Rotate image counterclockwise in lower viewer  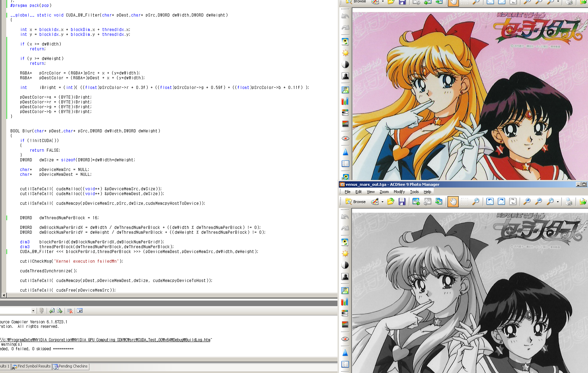pyautogui.click(x=490, y=202)
